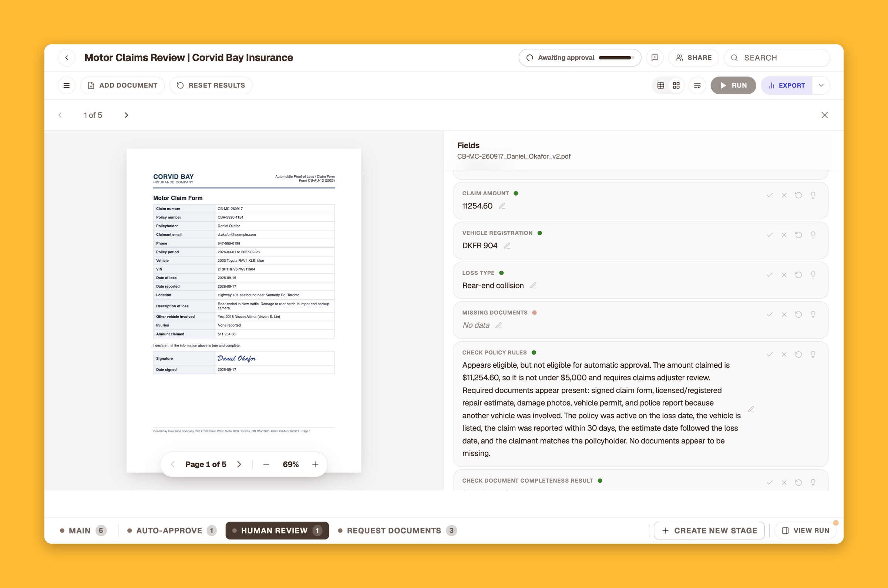The height and width of the screenshot is (588, 888).
Task: Click the Search input field
Action: (777, 58)
